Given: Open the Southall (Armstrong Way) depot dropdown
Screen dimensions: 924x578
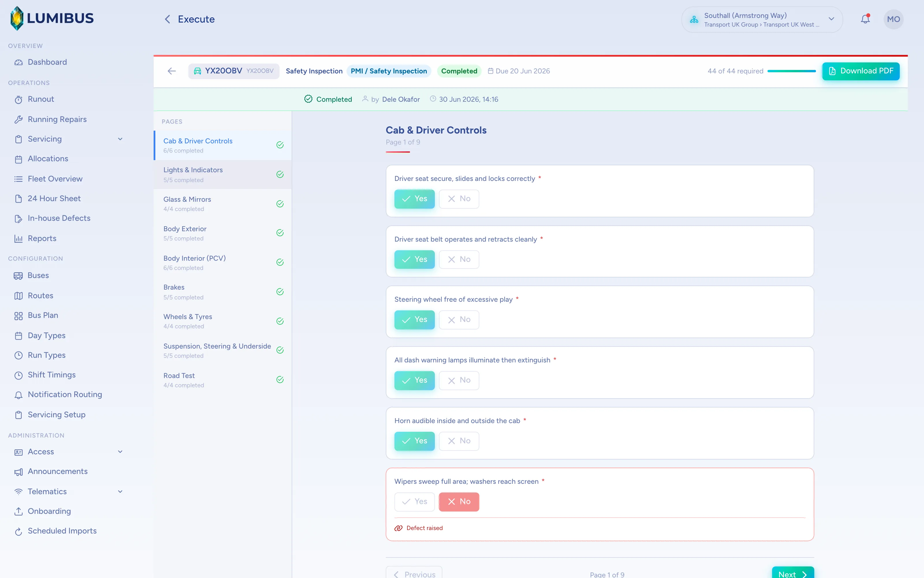Looking at the screenshot, I should [762, 19].
